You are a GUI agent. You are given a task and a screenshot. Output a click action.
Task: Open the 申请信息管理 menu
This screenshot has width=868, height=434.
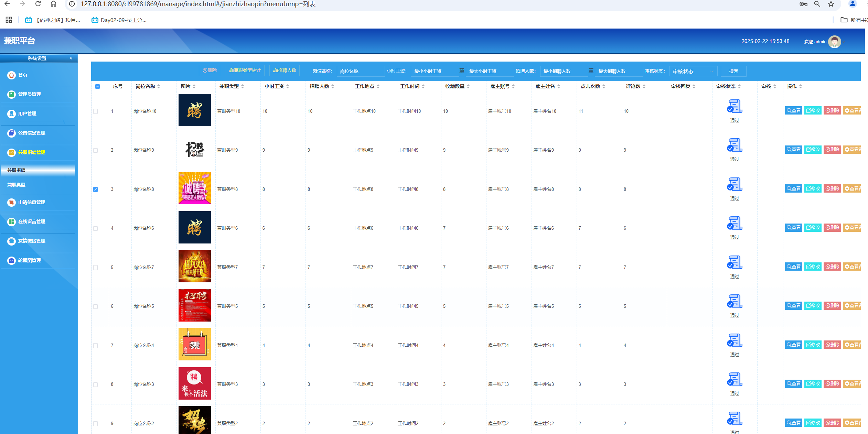32,202
